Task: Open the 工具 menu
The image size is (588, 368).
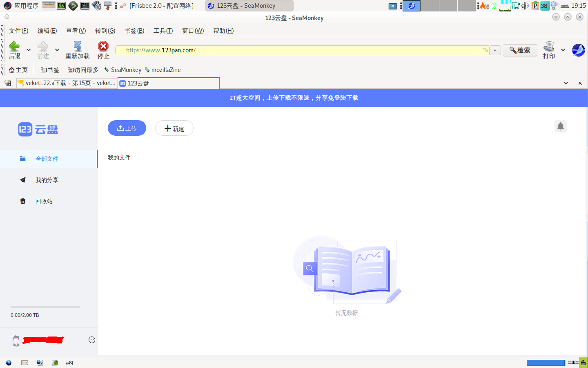Action: (x=163, y=31)
